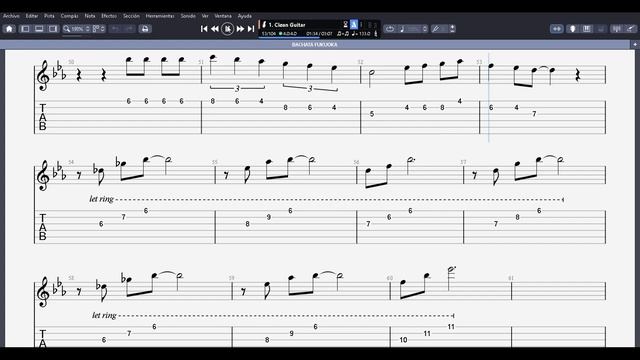The image size is (640, 360).
Task: Open the Sonido menu
Action: pyautogui.click(x=188, y=16)
